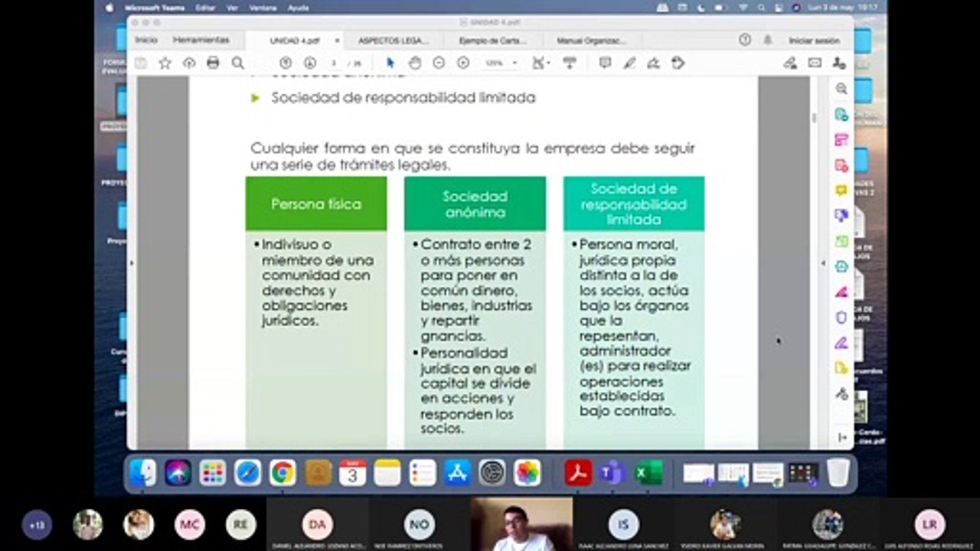Screen dimensions: 980x551
Task: Select participant tile NO
Action: pos(419,525)
